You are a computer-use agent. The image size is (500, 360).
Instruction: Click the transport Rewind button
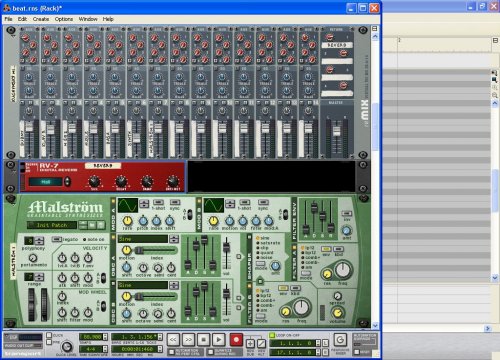[173, 340]
